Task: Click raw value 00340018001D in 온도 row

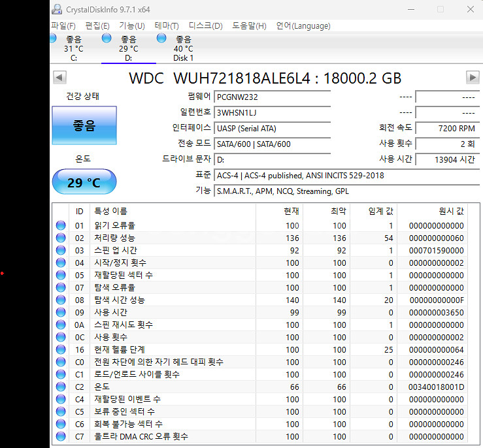Action: [x=436, y=387]
